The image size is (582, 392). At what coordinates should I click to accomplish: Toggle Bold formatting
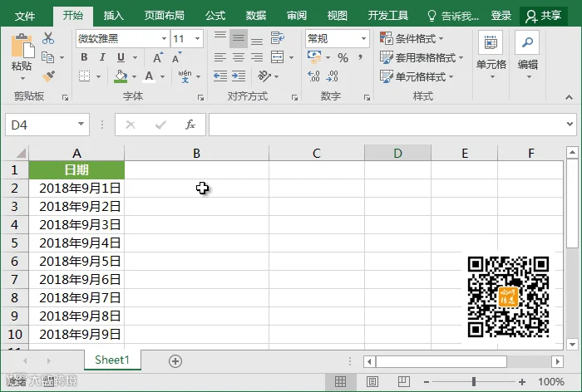point(84,57)
